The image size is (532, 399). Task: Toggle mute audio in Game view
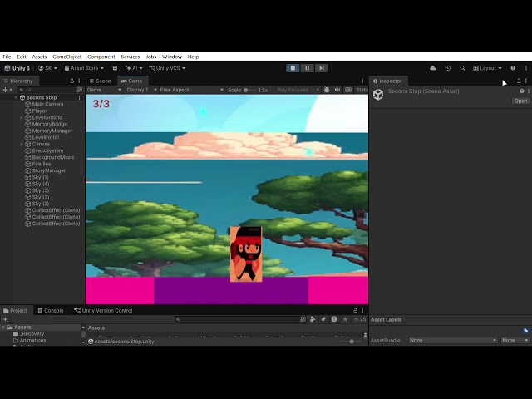click(x=337, y=90)
